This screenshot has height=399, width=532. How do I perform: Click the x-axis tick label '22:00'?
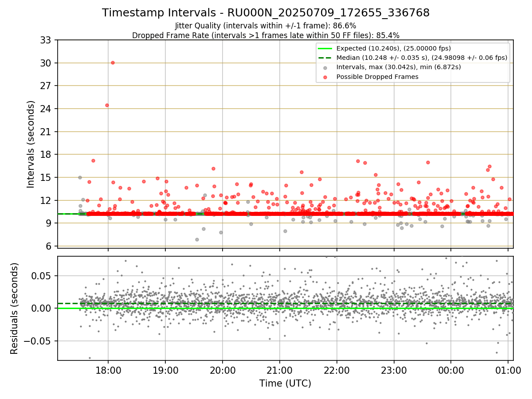336,370
